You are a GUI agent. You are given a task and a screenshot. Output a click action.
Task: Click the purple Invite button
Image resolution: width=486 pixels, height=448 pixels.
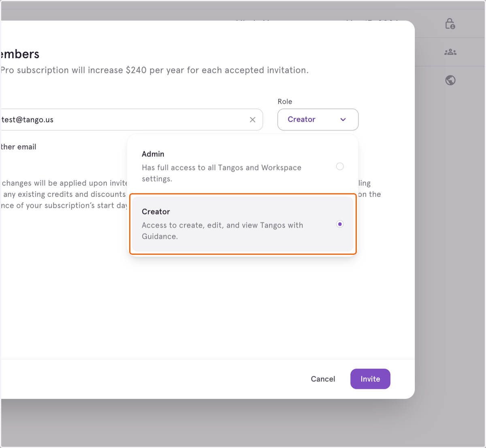click(x=370, y=379)
